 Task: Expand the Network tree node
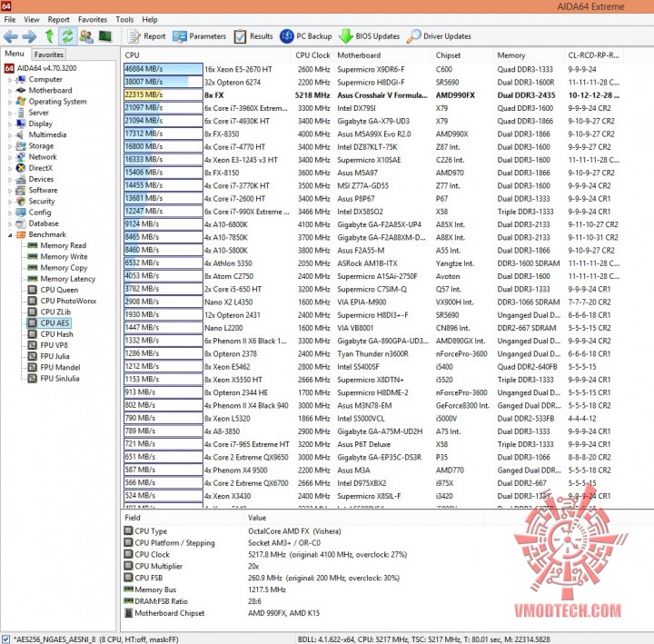tap(10, 157)
